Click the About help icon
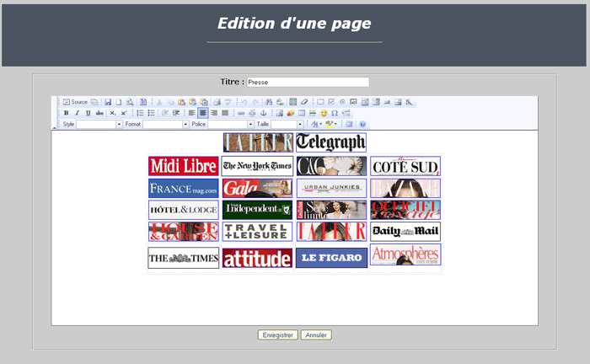 pyautogui.click(x=362, y=124)
